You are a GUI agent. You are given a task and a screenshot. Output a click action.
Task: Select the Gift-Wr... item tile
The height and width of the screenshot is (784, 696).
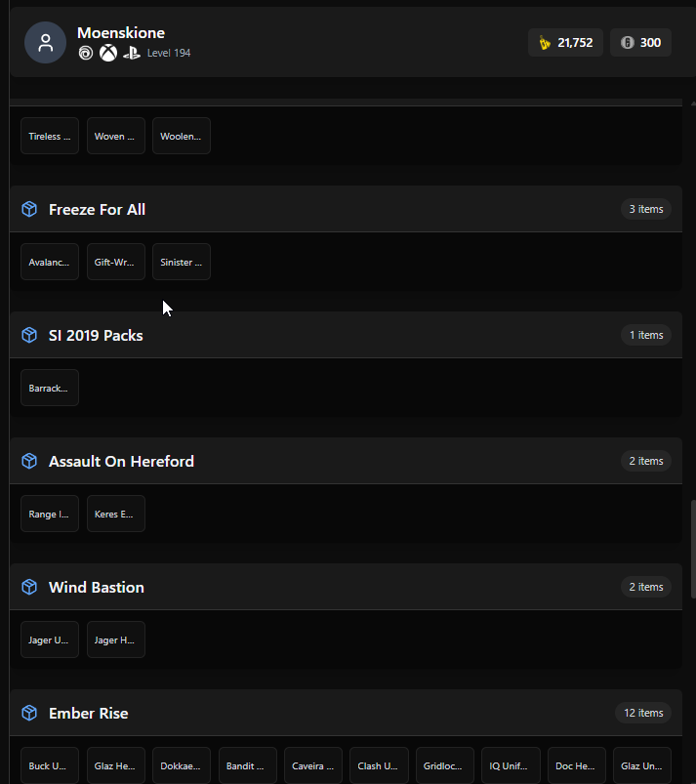click(116, 262)
